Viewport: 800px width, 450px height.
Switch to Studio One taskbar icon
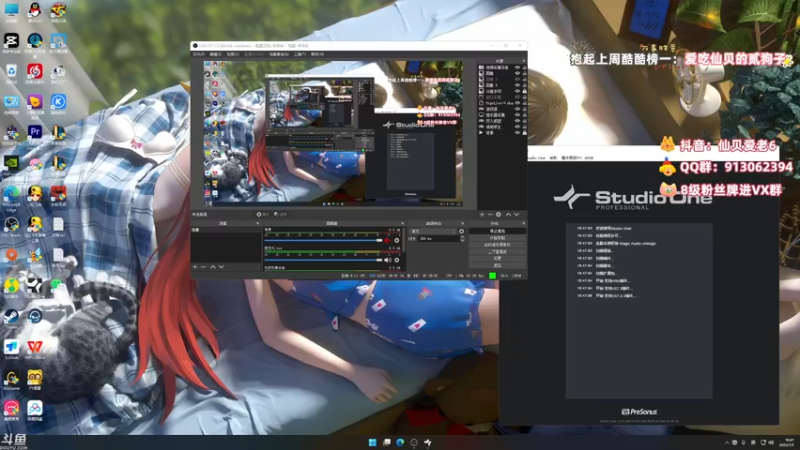click(428, 442)
